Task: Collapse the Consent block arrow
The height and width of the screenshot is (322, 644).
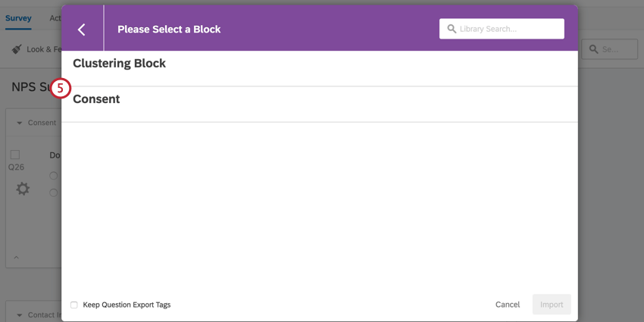Action: click(20, 123)
